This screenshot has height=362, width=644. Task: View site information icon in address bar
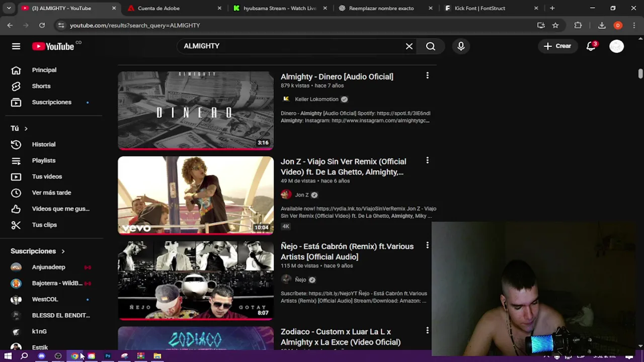point(61,25)
